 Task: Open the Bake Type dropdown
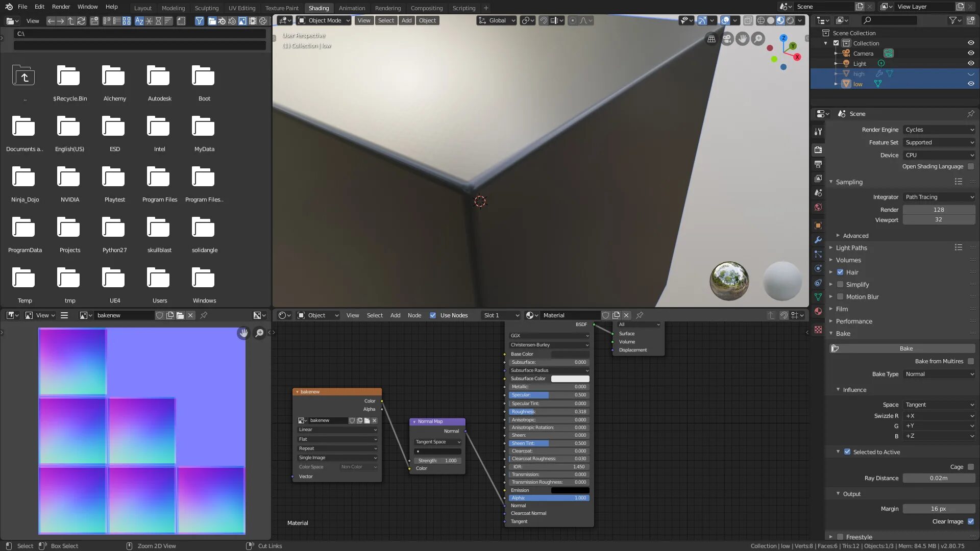tap(939, 374)
